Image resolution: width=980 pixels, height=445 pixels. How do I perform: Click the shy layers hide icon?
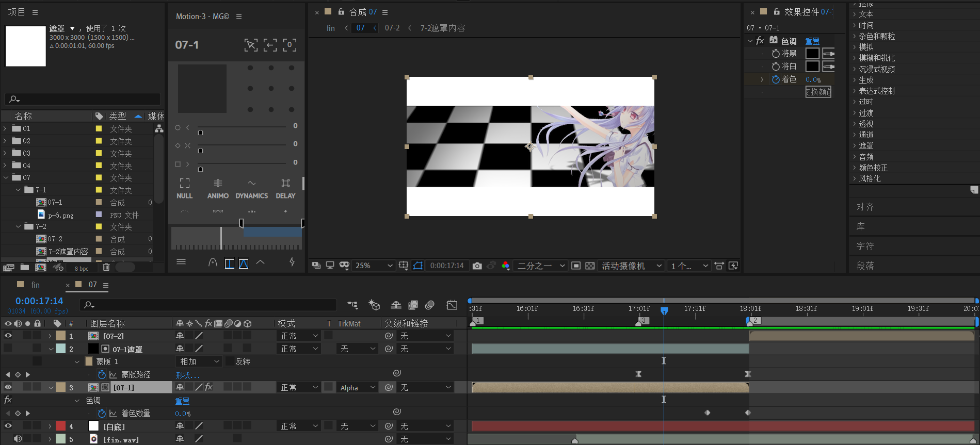[x=396, y=305]
